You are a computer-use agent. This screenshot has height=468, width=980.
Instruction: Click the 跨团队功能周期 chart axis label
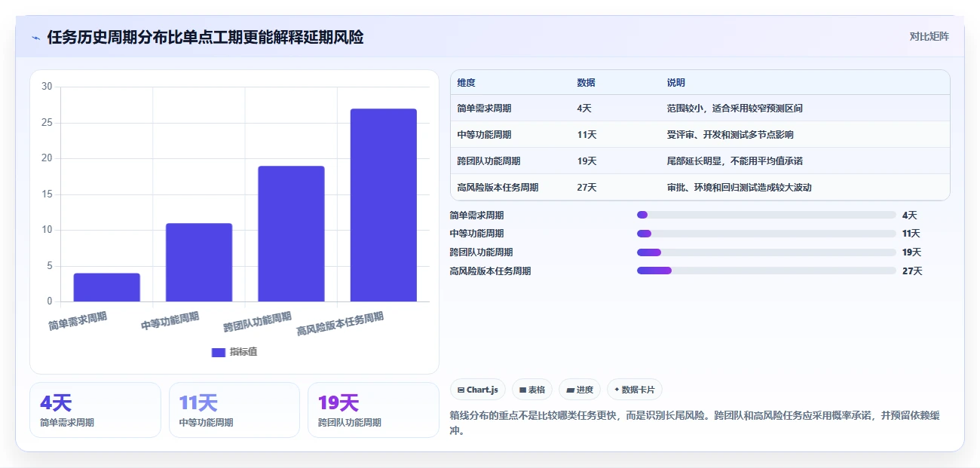point(257,323)
